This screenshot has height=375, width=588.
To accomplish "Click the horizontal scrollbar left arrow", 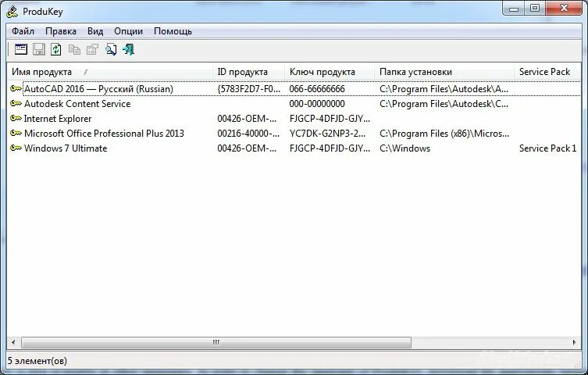I will [13, 342].
